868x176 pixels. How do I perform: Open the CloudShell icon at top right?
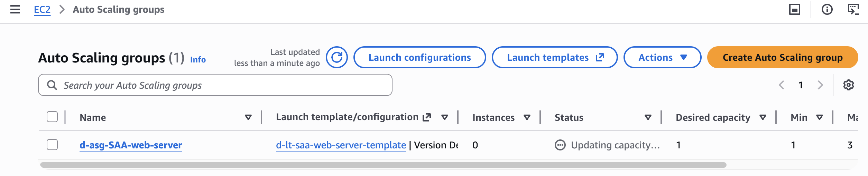[x=853, y=10]
